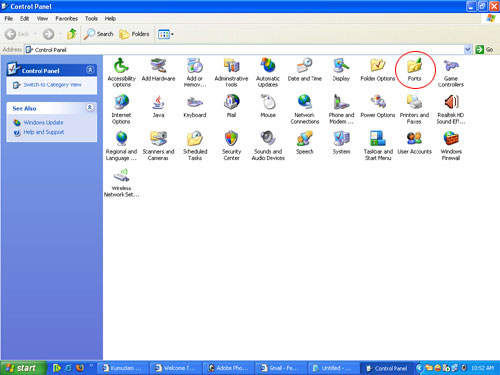This screenshot has width=500, height=375.
Task: Switch to Kumudam taskbar button
Action: (x=124, y=368)
